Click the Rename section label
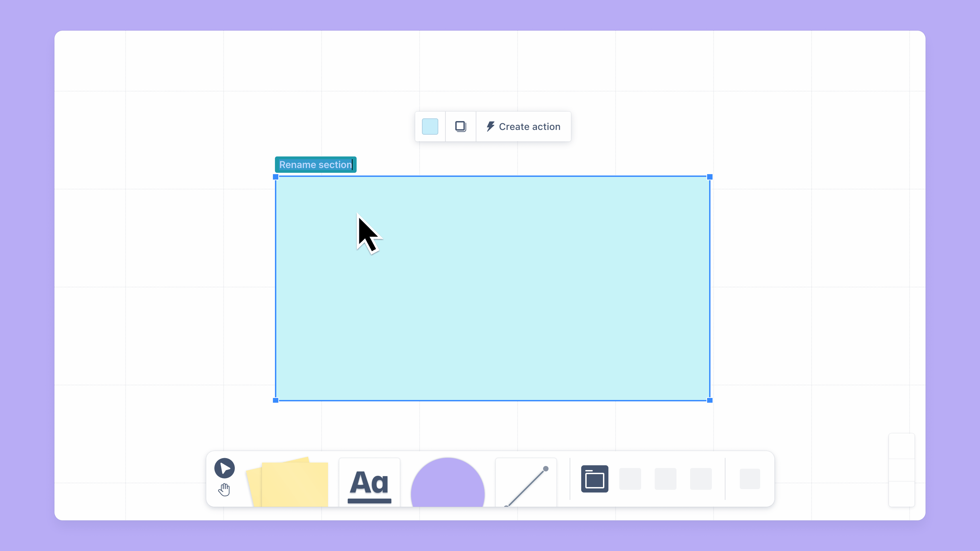The image size is (980, 551). point(315,165)
